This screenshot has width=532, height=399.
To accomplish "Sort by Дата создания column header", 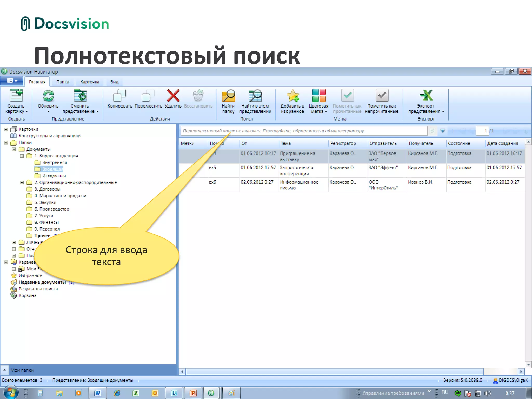I will (505, 143).
